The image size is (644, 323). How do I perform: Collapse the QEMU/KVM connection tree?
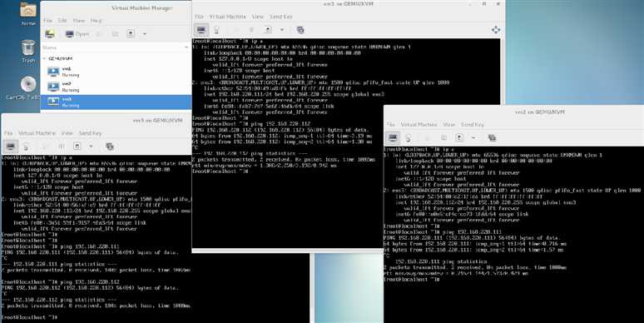[x=44, y=59]
